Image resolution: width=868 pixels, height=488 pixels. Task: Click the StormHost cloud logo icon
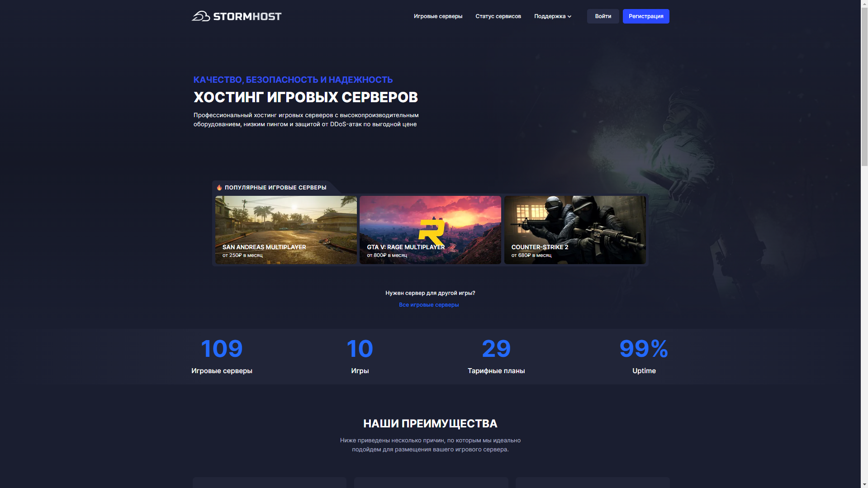(x=201, y=16)
